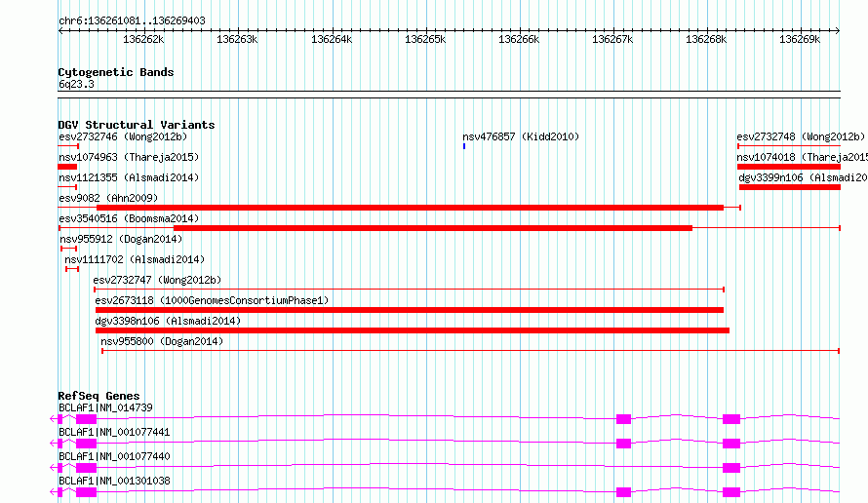Click the 136262k ruler position label

click(x=143, y=39)
